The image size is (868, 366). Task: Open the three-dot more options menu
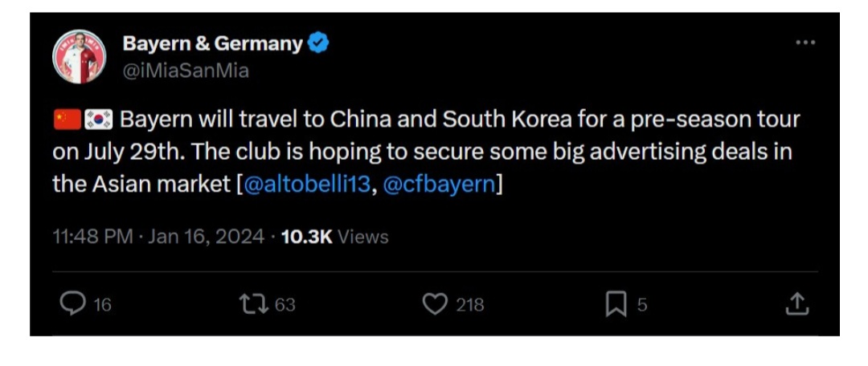[805, 43]
